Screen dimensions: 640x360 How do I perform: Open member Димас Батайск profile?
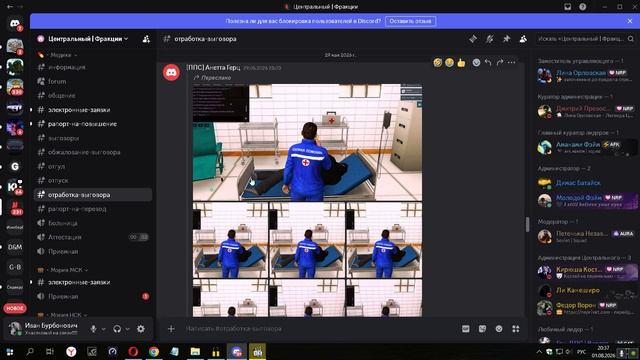click(x=578, y=183)
